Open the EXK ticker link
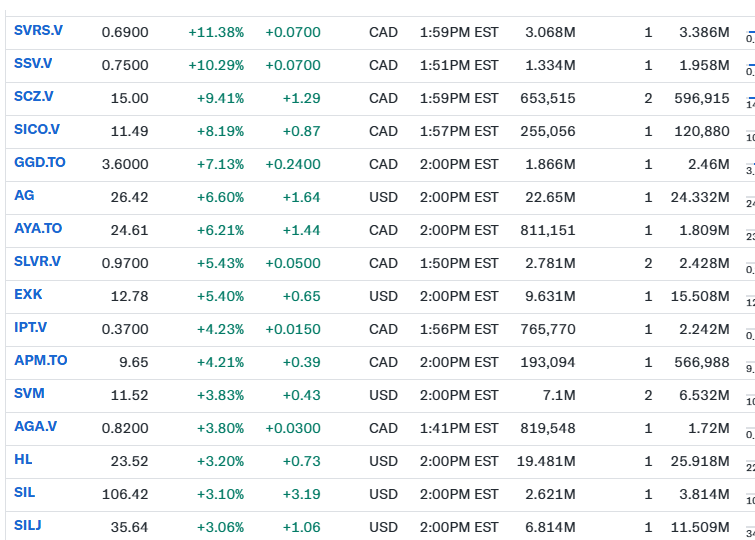The width and height of the screenshot is (755, 540). coord(28,295)
